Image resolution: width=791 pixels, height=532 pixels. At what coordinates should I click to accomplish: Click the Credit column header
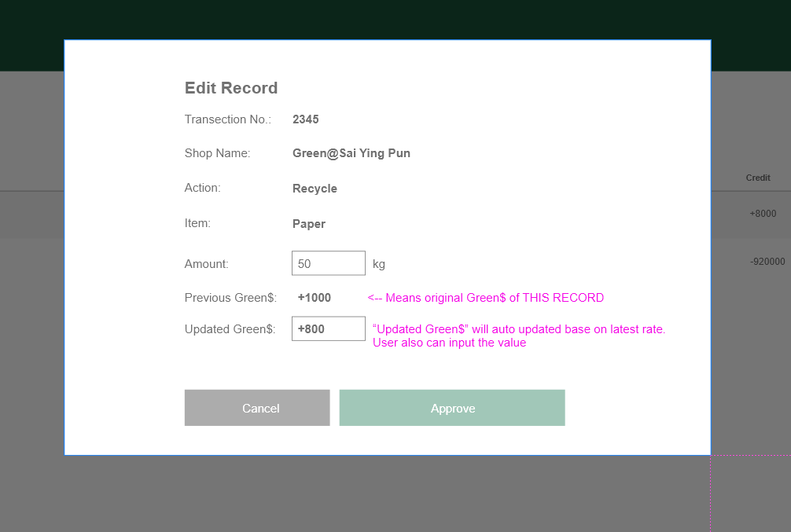(x=758, y=178)
